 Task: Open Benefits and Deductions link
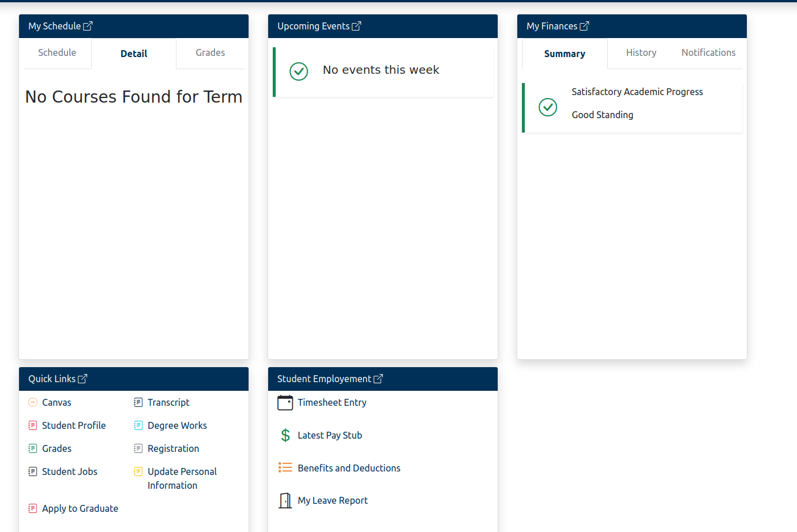pyautogui.click(x=349, y=468)
